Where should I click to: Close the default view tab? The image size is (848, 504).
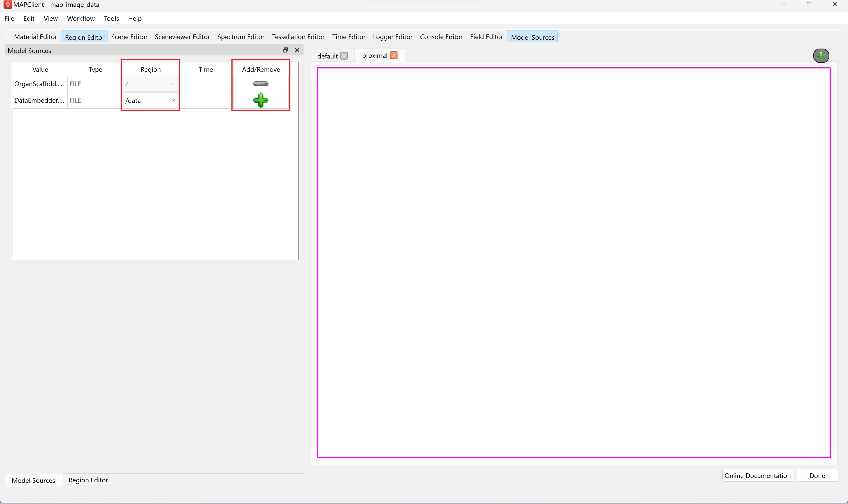pos(344,56)
